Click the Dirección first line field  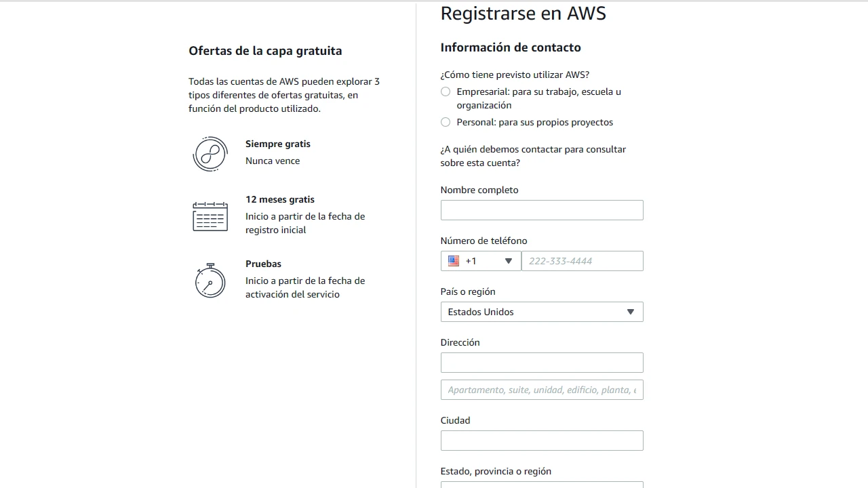542,363
